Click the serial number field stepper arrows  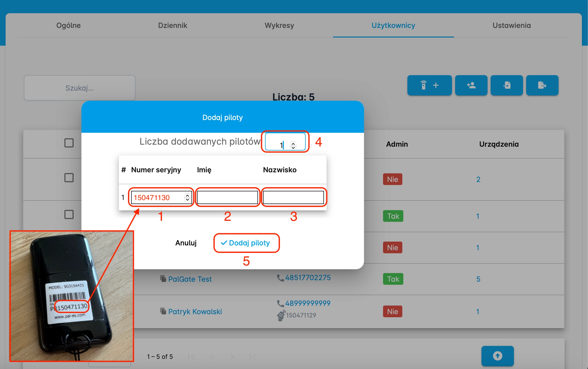[187, 197]
